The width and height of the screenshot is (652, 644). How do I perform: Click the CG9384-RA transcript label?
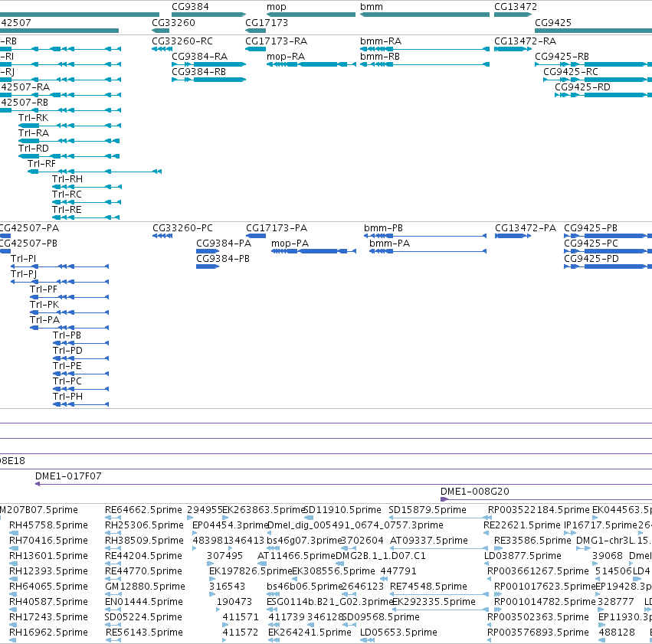(x=200, y=57)
